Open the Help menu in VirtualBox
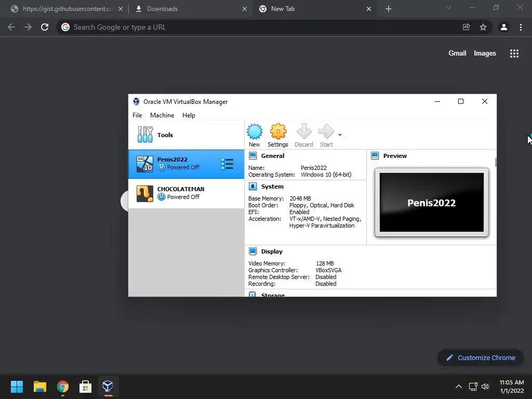 tap(189, 115)
